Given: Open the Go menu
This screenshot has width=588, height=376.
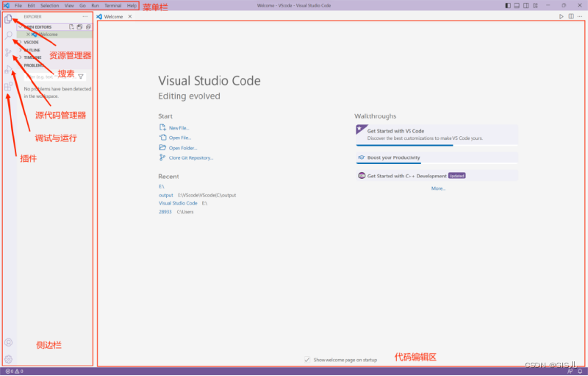Looking at the screenshot, I should pos(82,6).
